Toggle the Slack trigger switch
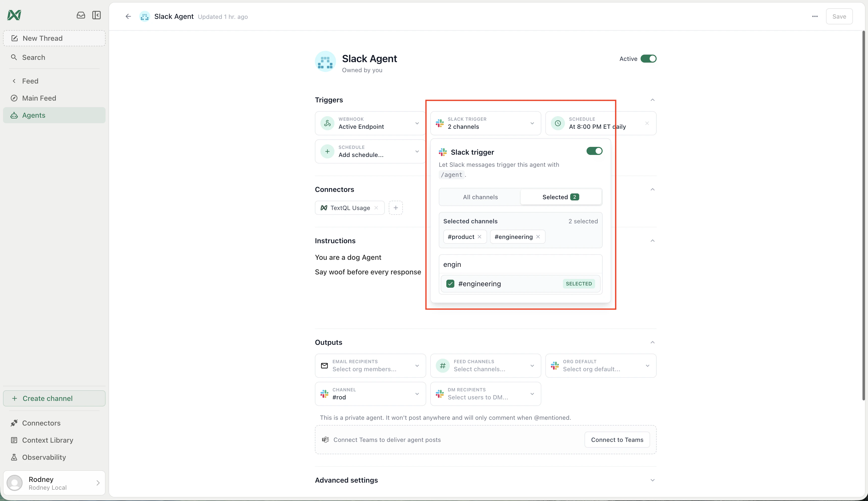Viewport: 868px width, 501px height. 594,151
